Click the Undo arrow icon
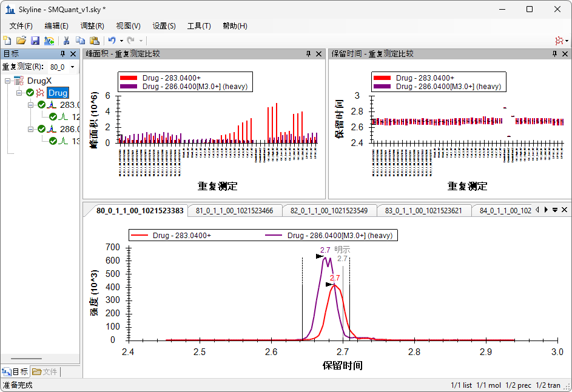The width and height of the screenshot is (572, 392). 112,41
